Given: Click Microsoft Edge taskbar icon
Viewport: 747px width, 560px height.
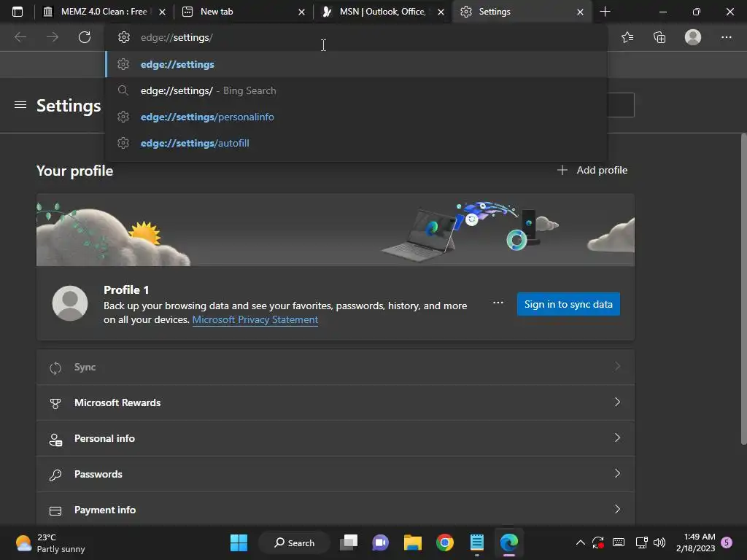Looking at the screenshot, I should 508,542.
